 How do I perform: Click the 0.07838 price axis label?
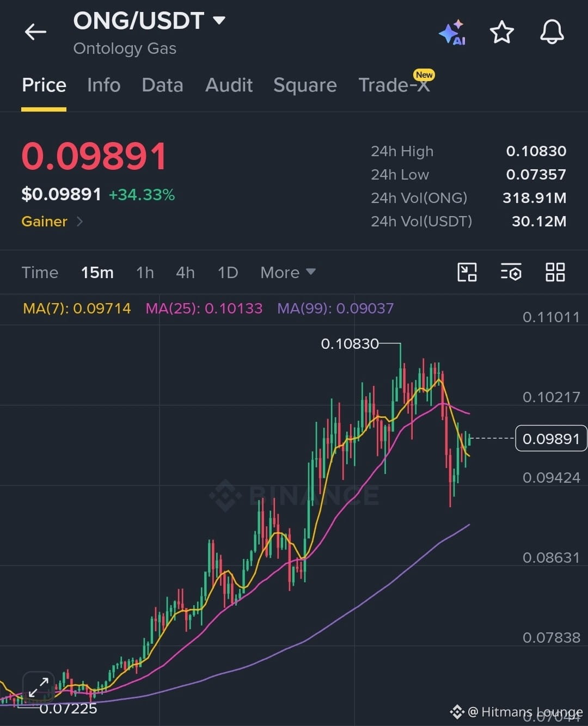click(x=551, y=638)
